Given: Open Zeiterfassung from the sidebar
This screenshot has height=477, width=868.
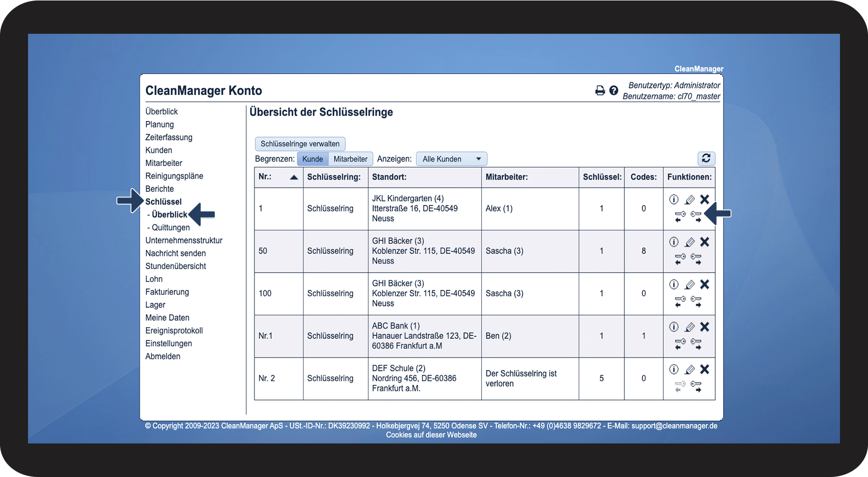Looking at the screenshot, I should 169,137.
